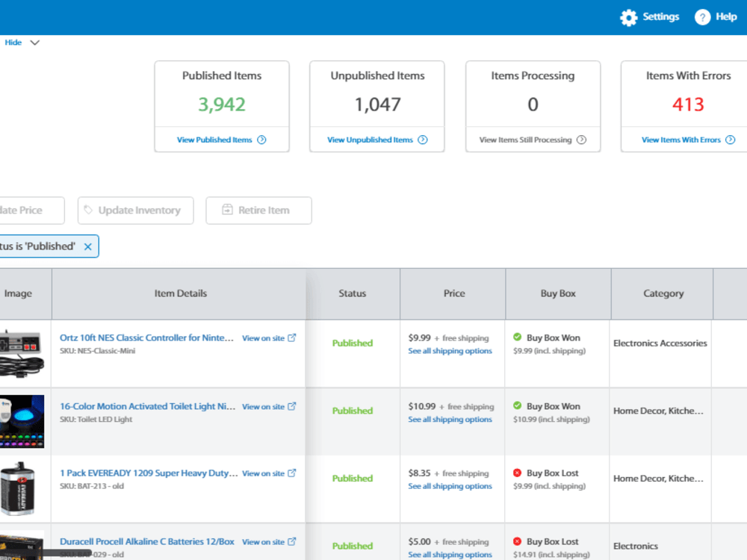Screen dimensions: 747x560
Task: Click Unpublished items count 1,047
Action: point(378,105)
